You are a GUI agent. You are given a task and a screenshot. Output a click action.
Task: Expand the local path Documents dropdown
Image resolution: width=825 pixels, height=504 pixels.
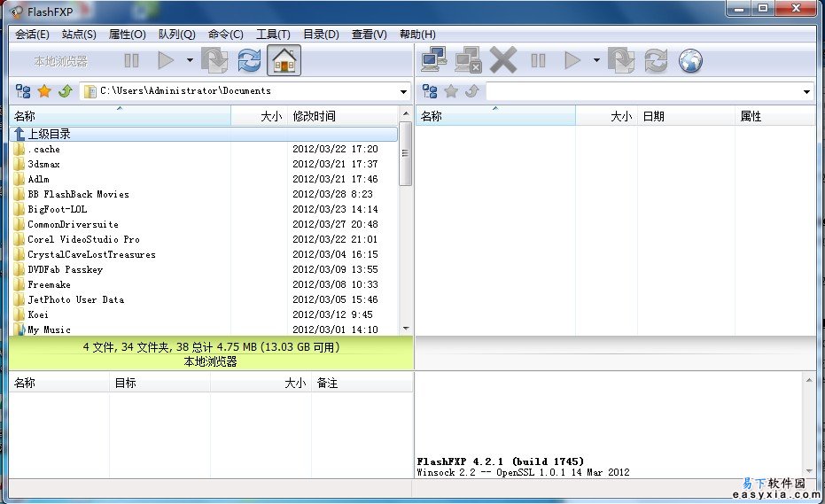coord(403,91)
